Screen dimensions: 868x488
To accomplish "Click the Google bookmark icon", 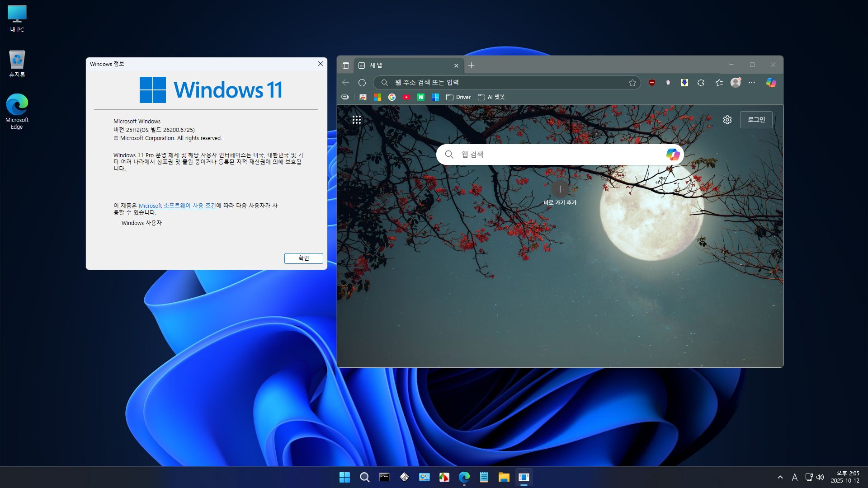I will (x=392, y=97).
